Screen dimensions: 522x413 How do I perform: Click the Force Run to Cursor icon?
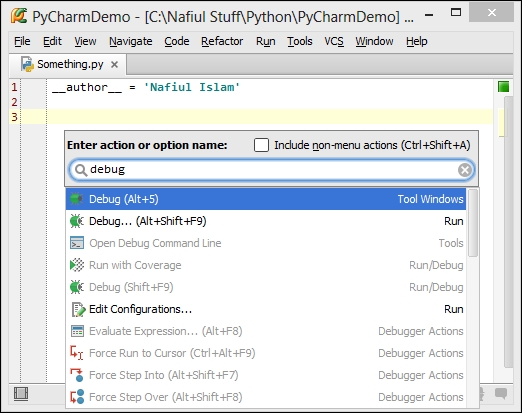(77, 353)
